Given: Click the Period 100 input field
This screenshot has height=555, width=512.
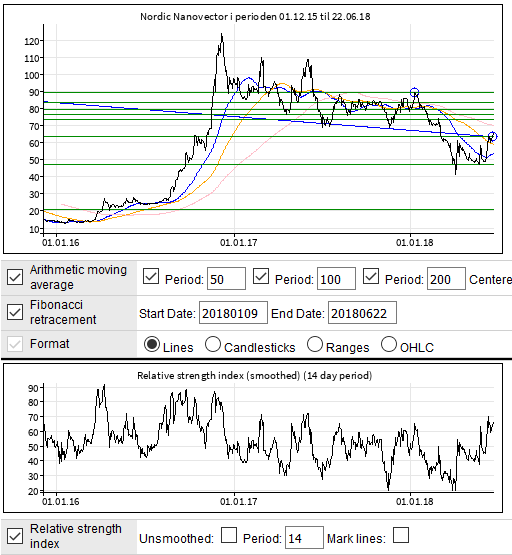Looking at the screenshot, I should tap(336, 279).
